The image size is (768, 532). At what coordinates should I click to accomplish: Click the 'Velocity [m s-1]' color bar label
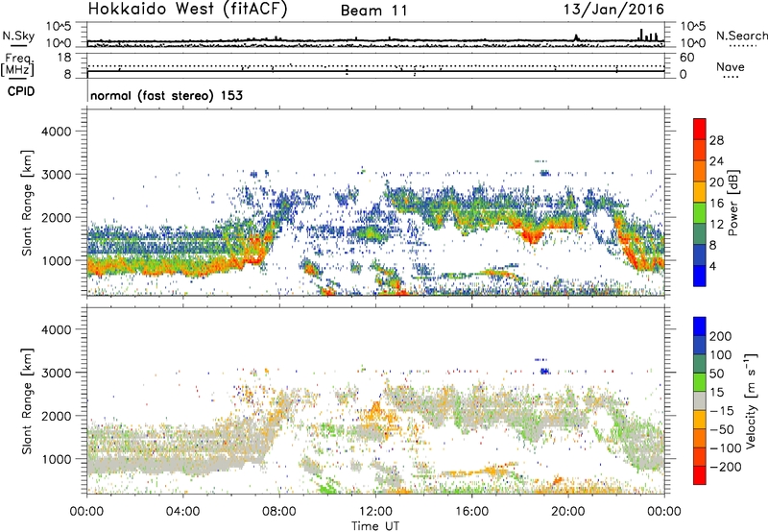(750, 400)
